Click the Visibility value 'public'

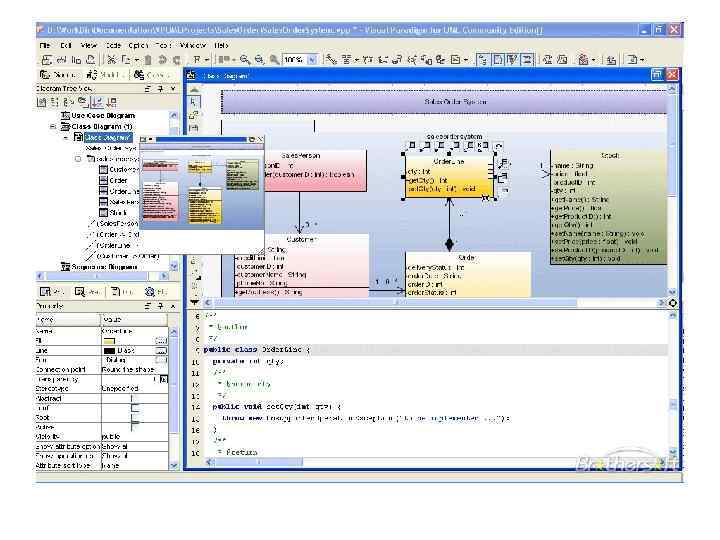tap(111, 436)
